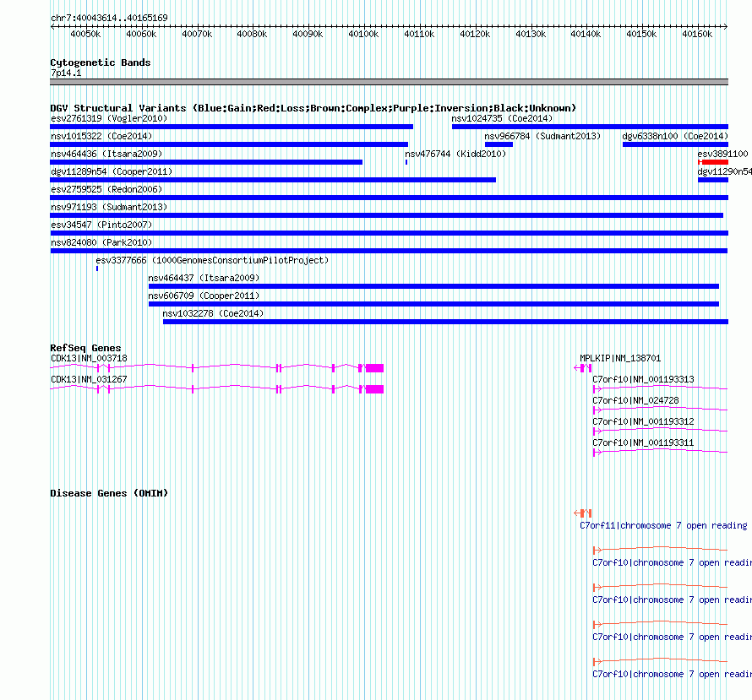This screenshot has height=700, width=752.
Task: Click the 40140k ruler position label
Action: [x=586, y=34]
